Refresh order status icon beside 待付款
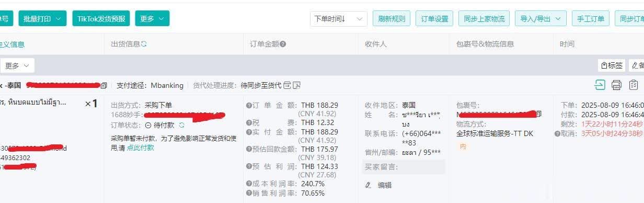The image size is (644, 203). (181, 125)
